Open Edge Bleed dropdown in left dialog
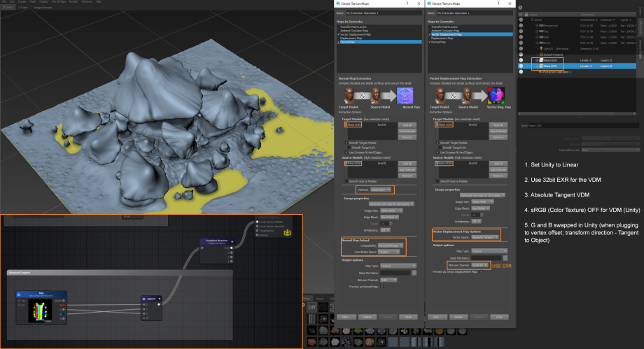Viewport: 644px width, 349px height. (389, 218)
